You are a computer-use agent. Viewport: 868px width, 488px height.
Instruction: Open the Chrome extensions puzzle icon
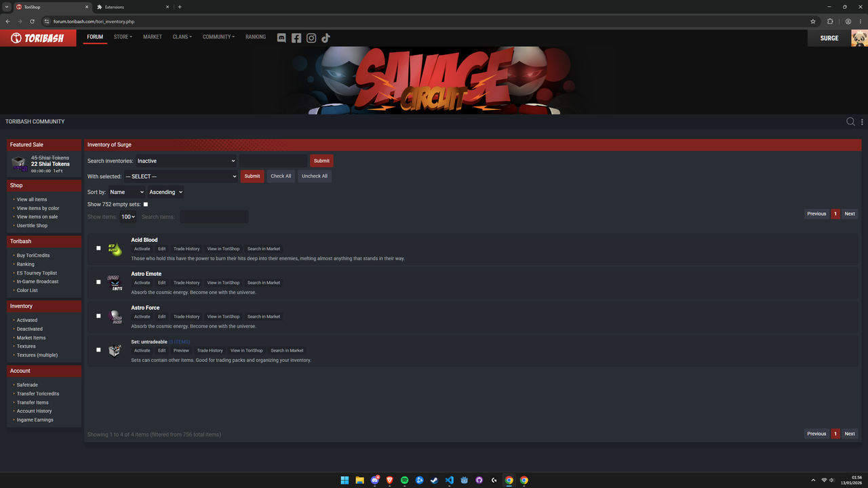830,22
